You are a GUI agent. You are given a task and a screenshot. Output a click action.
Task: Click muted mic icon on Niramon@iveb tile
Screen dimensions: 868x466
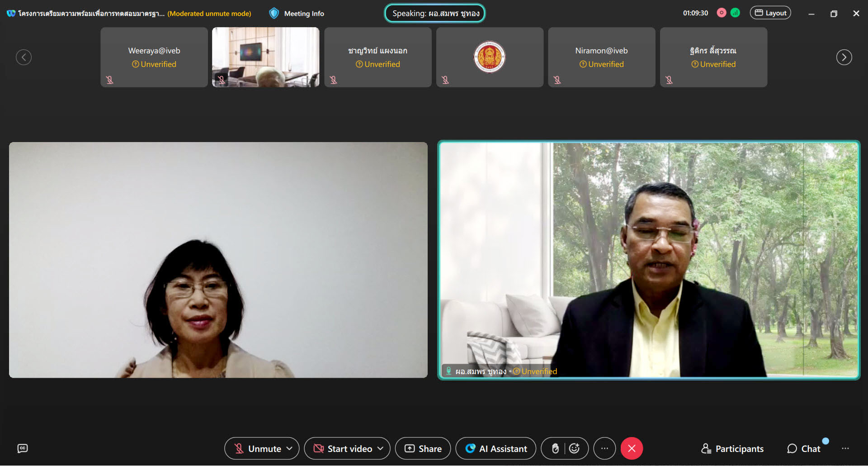[x=557, y=80]
